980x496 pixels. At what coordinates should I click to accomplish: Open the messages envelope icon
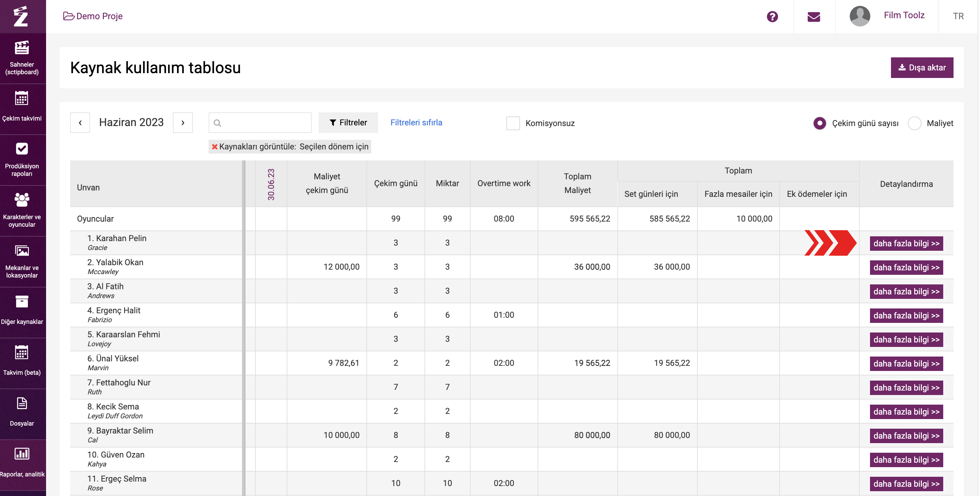814,17
